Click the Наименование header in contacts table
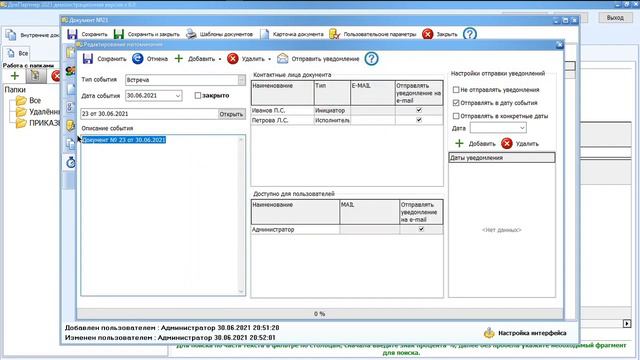This screenshot has width=640, height=360. coord(282,93)
